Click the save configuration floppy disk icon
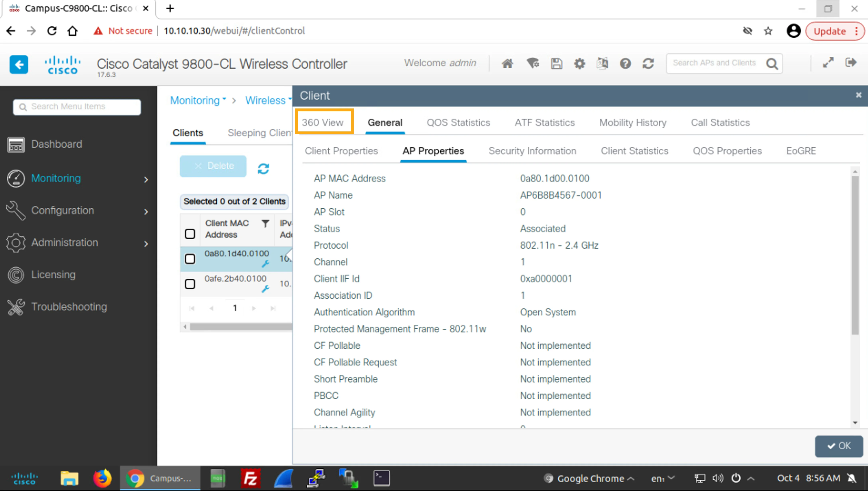868x491 pixels. tap(556, 63)
